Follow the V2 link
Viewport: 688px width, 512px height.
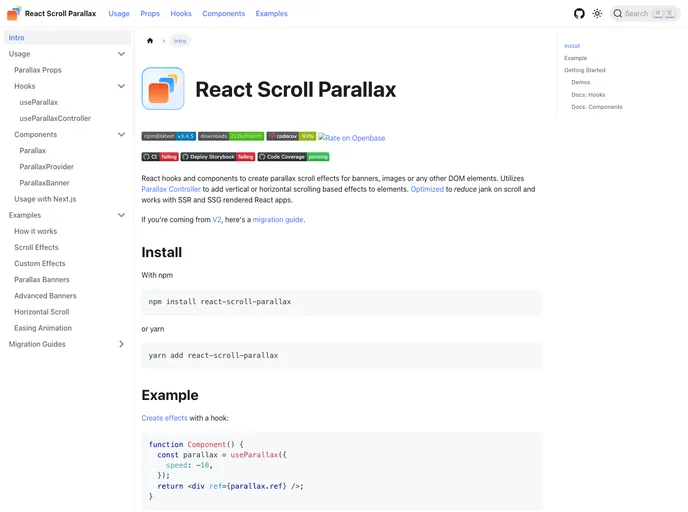pos(217,219)
